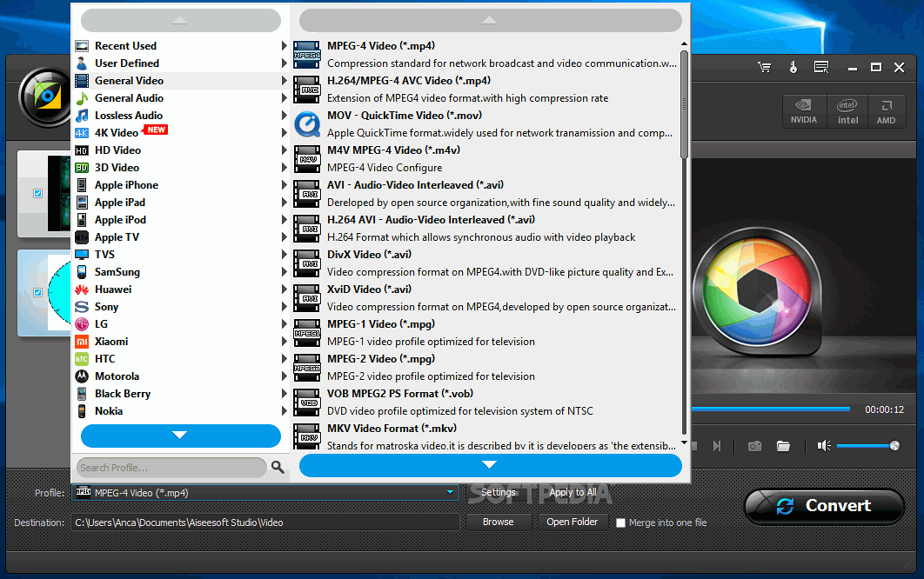924x579 pixels.
Task: Open the shopping cart purchase icon
Action: point(764,67)
